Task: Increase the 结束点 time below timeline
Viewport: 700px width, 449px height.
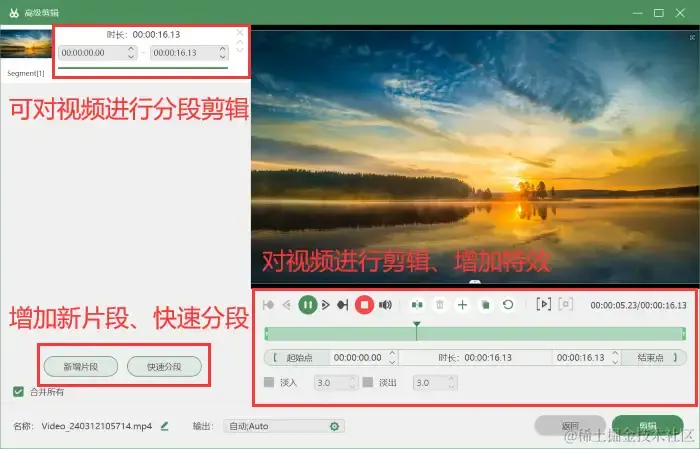Action: (x=615, y=353)
